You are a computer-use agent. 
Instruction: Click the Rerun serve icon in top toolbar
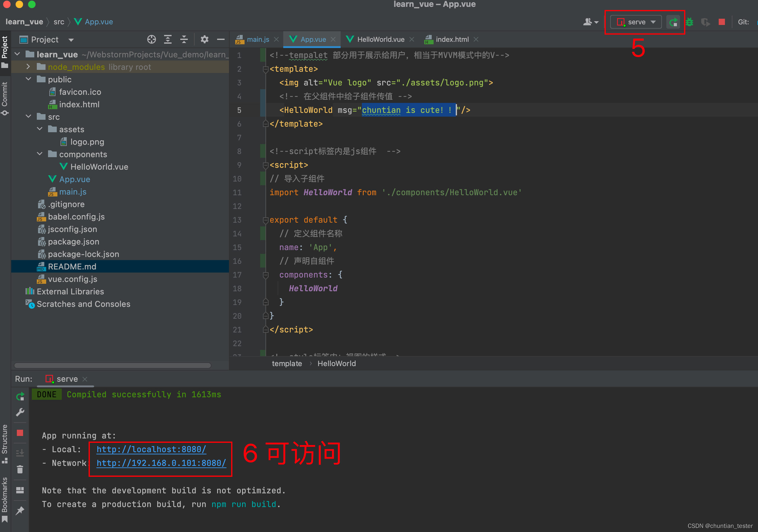point(673,22)
